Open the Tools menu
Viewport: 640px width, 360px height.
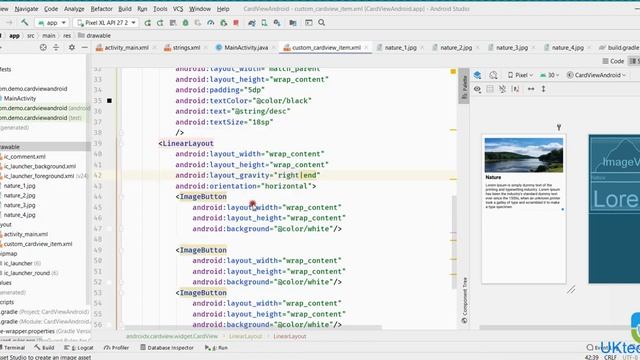[160, 9]
